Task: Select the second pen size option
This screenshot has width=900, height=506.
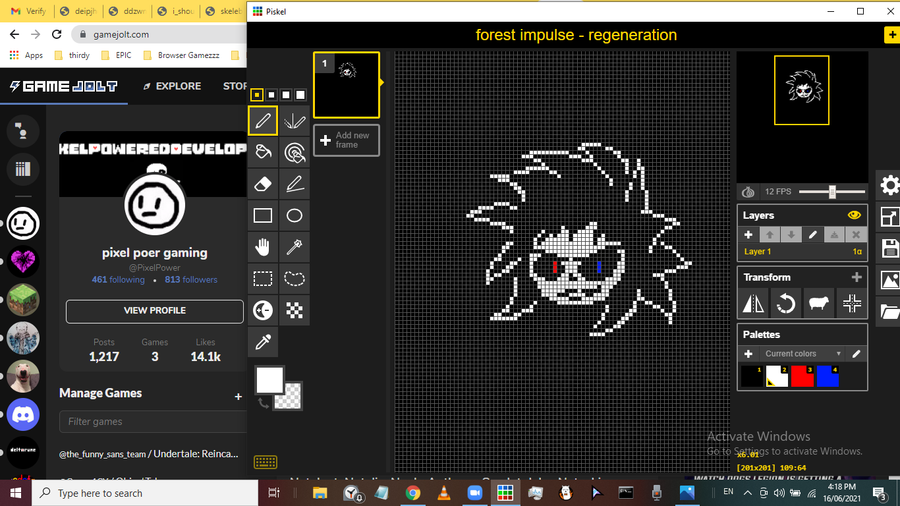Action: coord(271,95)
